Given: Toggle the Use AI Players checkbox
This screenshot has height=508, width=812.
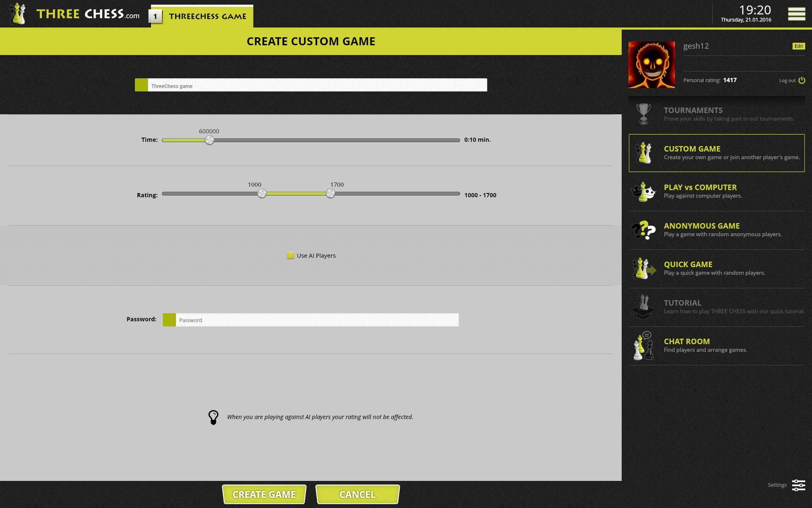Looking at the screenshot, I should click(290, 255).
